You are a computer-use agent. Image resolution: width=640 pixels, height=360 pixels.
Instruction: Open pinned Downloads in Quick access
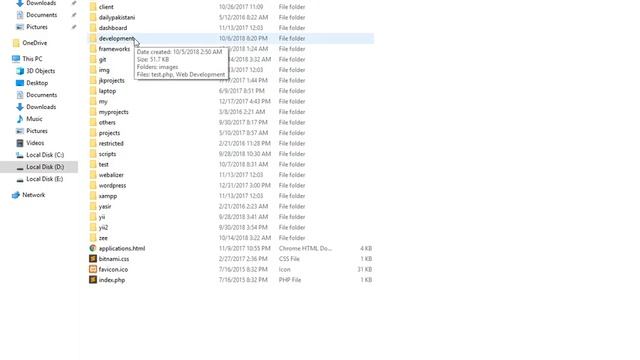41,3
